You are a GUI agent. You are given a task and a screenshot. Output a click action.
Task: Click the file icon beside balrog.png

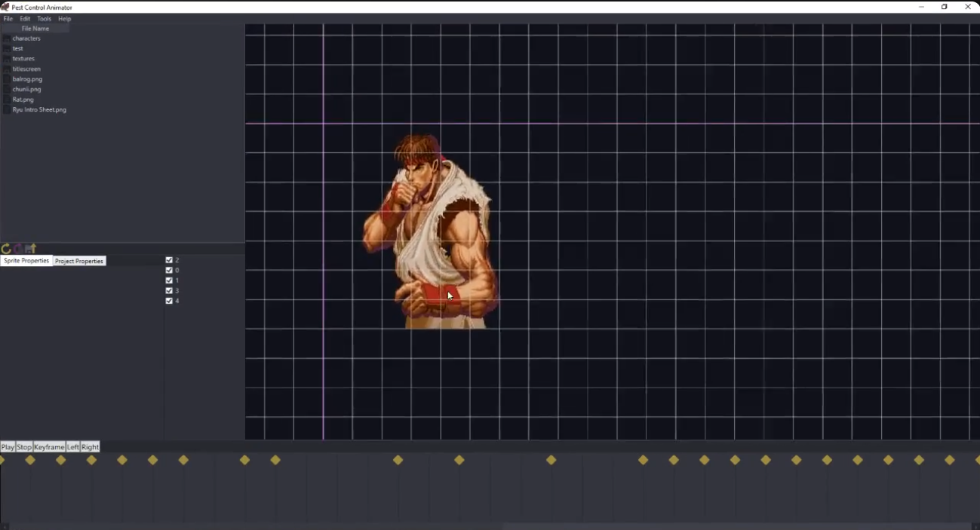point(6,78)
